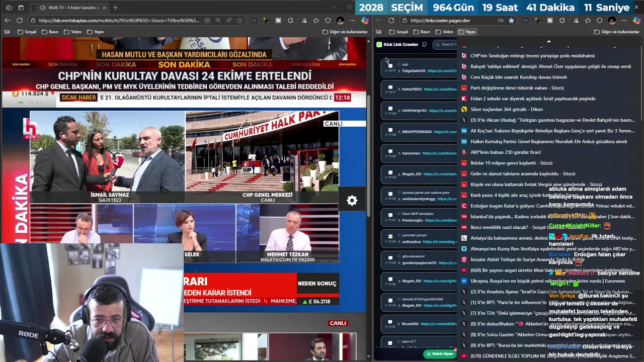Open Browser essentials shield in right browser
Viewport: 644px width, 362px height.
tap(600, 21)
